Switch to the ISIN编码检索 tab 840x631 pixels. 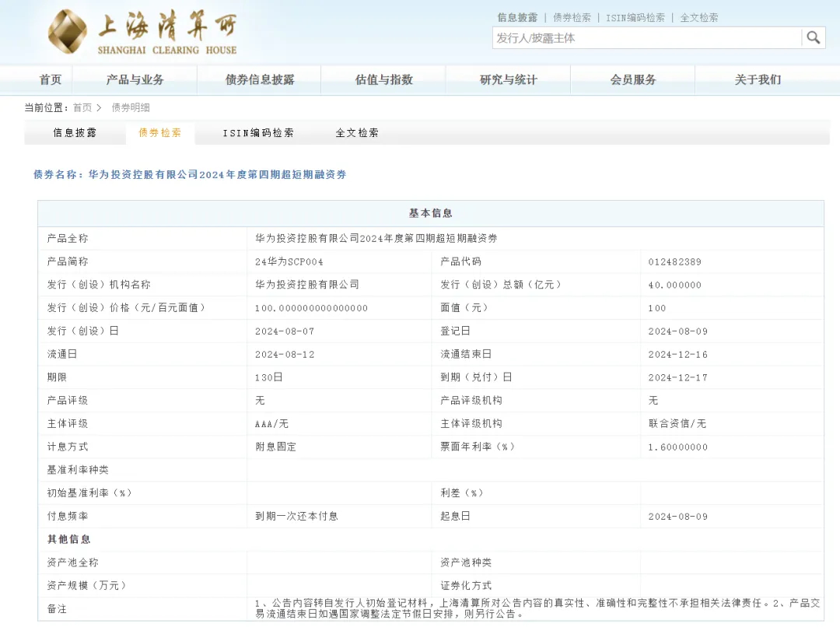(258, 133)
